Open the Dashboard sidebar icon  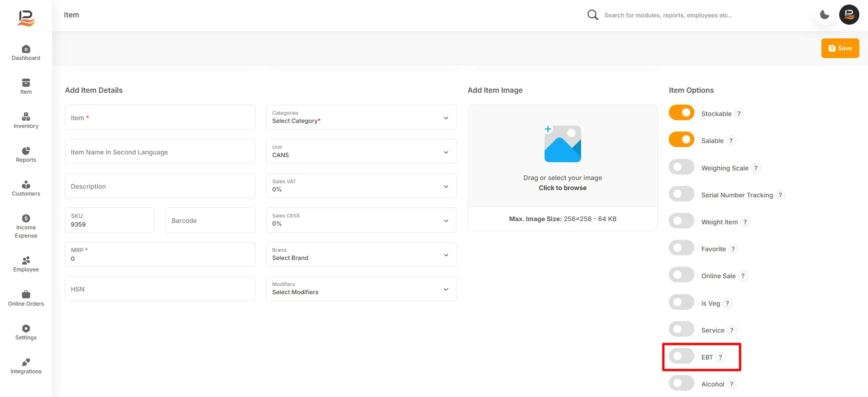click(x=26, y=49)
